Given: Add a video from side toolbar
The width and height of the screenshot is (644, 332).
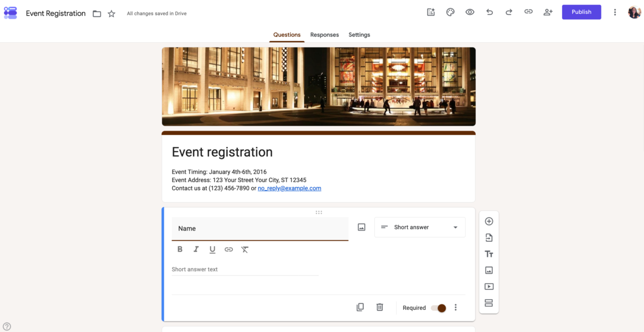Looking at the screenshot, I should [x=489, y=286].
